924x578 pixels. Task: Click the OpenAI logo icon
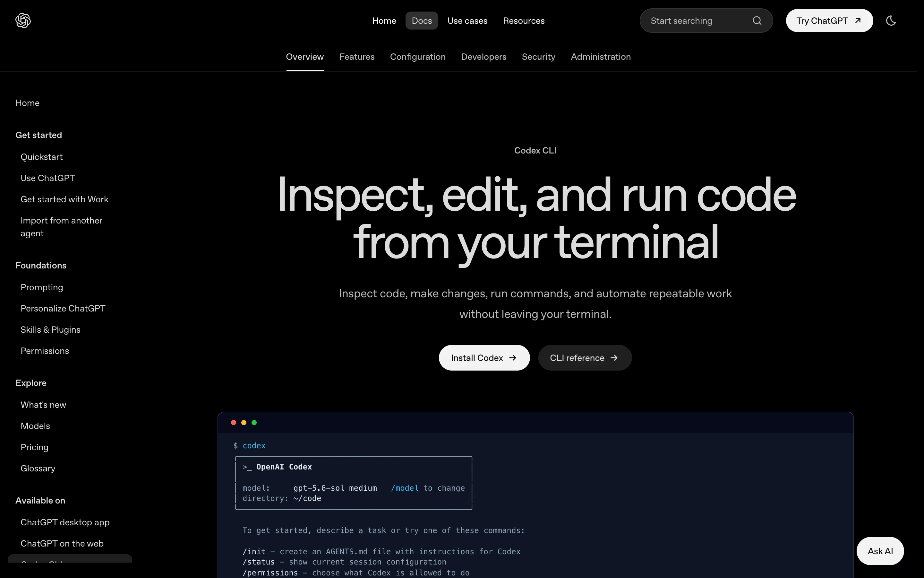(x=23, y=21)
